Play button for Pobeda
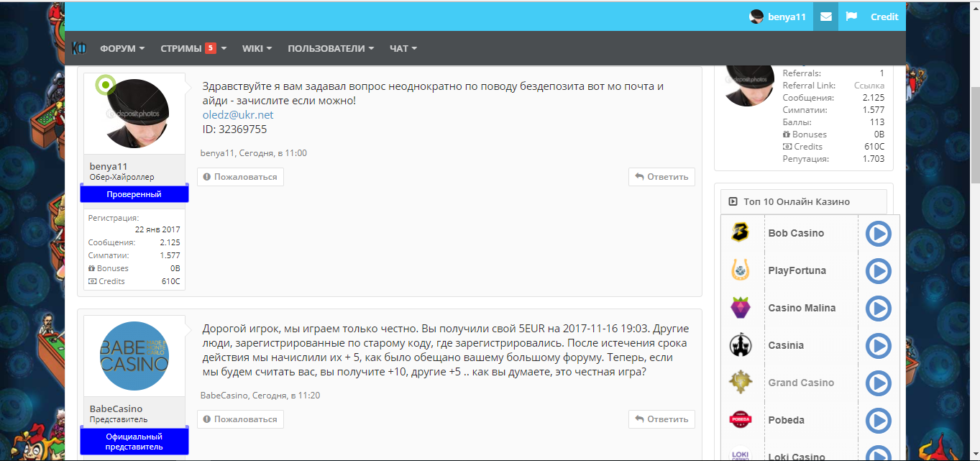 click(878, 421)
